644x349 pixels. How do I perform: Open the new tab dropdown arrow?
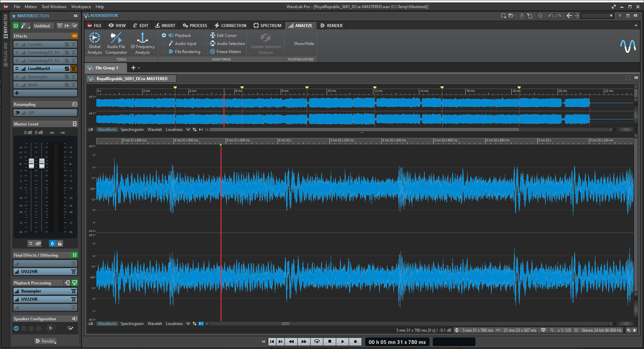pyautogui.click(x=139, y=68)
